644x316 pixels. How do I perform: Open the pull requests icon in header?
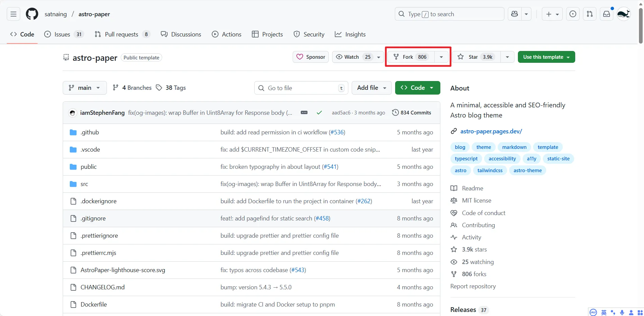589,14
